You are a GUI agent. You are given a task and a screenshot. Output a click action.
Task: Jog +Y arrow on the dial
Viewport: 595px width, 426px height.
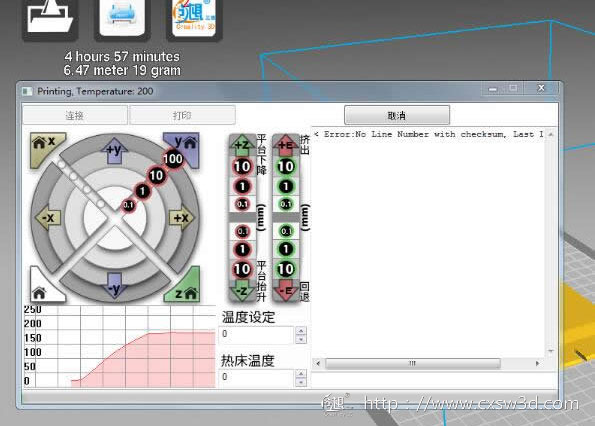pyautogui.click(x=114, y=151)
